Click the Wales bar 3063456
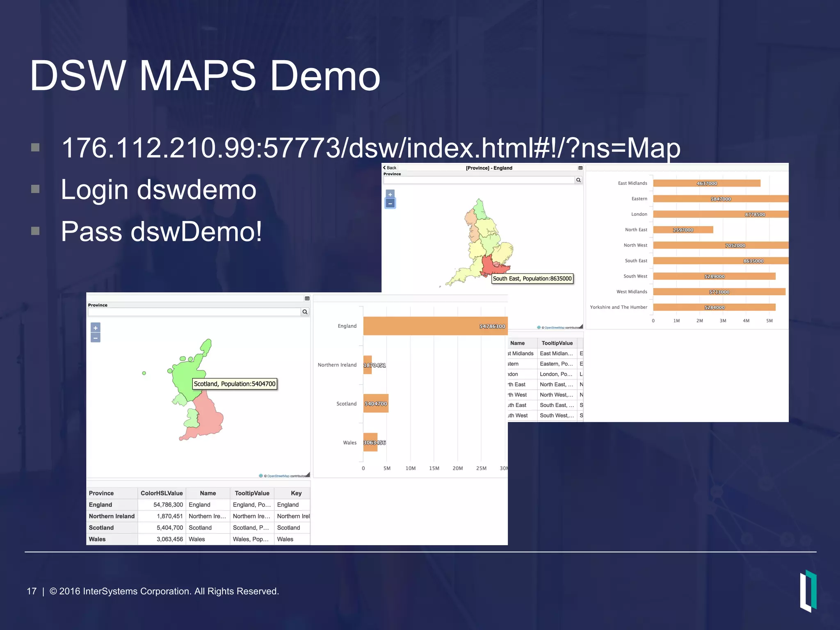The height and width of the screenshot is (630, 840). (x=370, y=443)
